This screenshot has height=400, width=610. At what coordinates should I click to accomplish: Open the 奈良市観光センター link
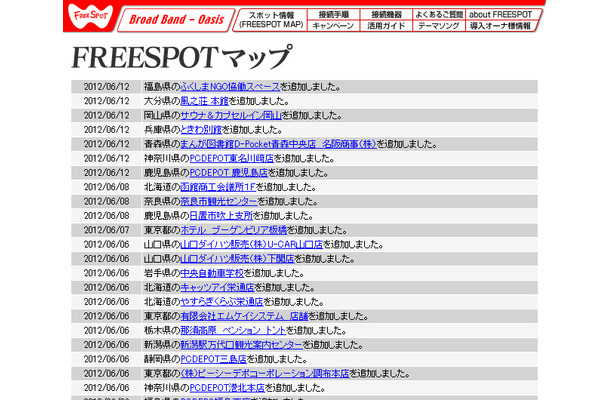[219, 202]
